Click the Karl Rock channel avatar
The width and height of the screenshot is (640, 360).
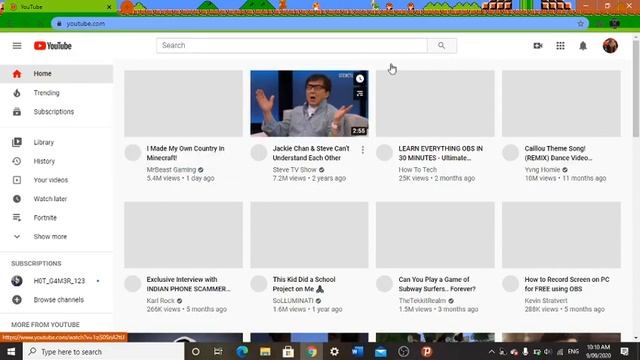pyautogui.click(x=133, y=284)
